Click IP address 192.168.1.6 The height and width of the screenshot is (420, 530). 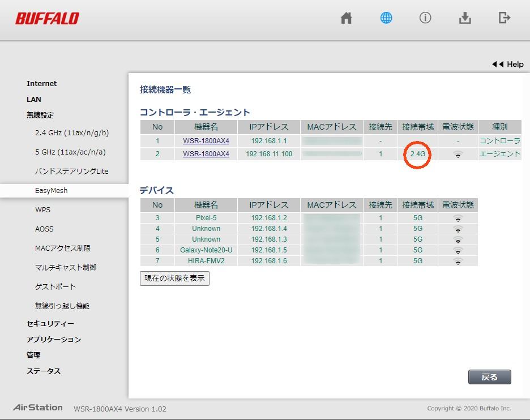tap(269, 261)
